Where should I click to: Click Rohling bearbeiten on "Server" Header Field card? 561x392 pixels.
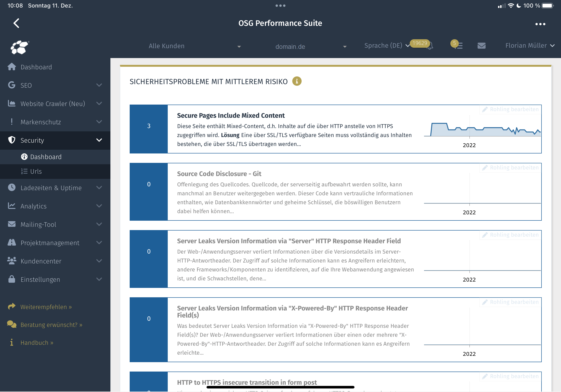click(510, 235)
